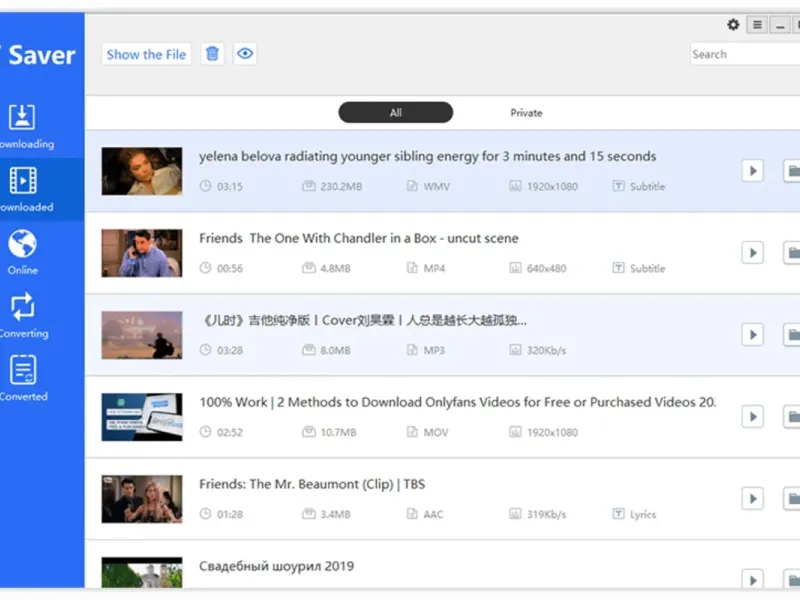800x600 pixels.
Task: Play Friends Mr. Beaumont clip
Action: (x=753, y=498)
